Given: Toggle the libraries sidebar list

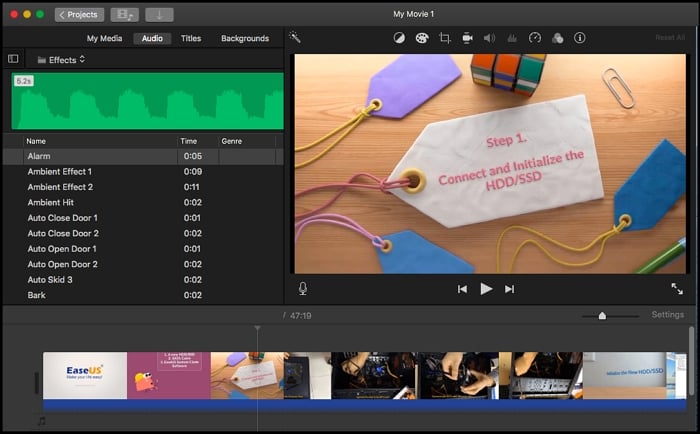Looking at the screenshot, I should coord(13,59).
